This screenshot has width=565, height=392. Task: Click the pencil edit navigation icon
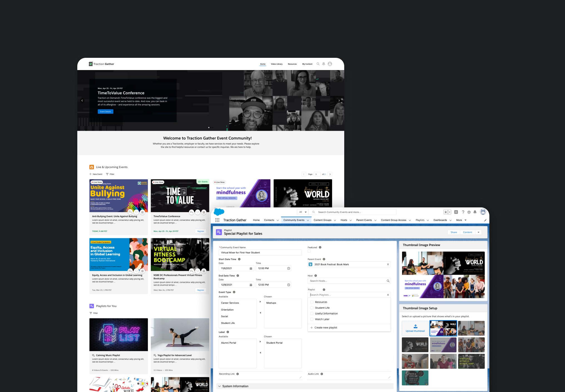pyautogui.click(x=485, y=220)
